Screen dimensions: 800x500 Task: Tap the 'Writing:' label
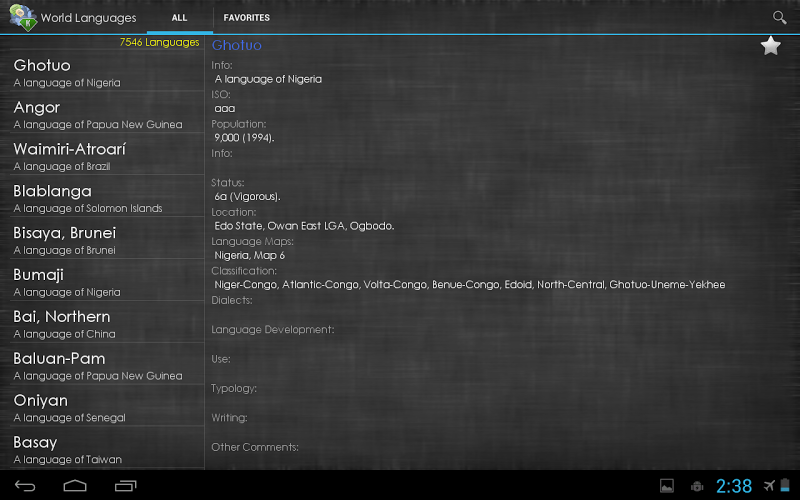[x=229, y=418]
